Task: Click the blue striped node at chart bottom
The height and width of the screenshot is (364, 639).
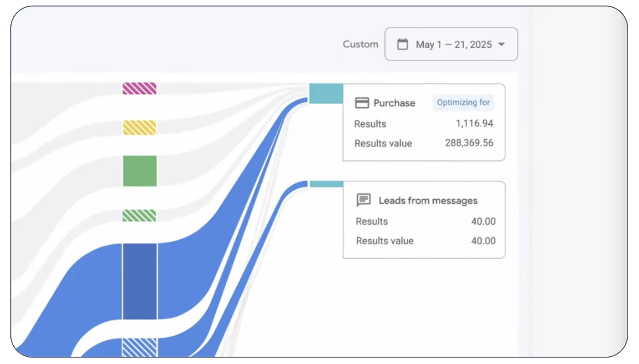Action: [140, 348]
